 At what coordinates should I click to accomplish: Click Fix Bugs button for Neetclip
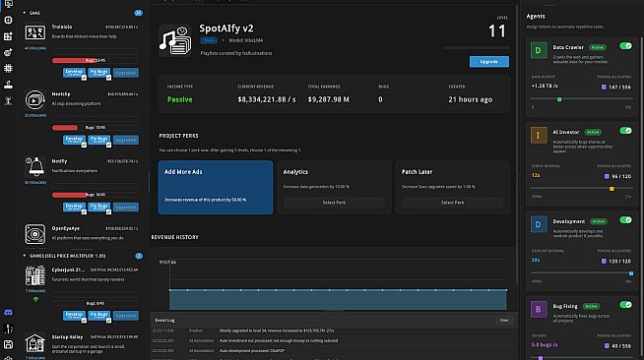[98, 140]
